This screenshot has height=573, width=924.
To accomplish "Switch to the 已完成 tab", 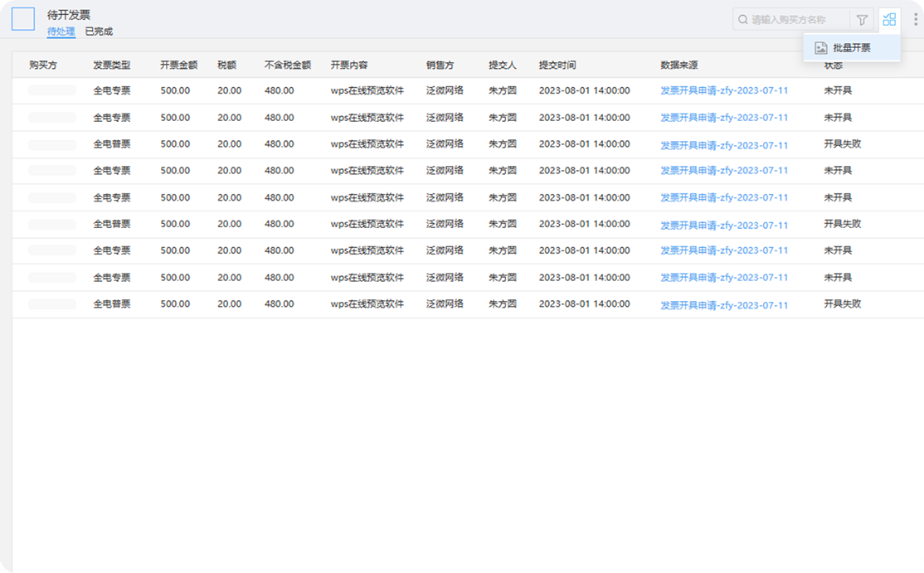I will pyautogui.click(x=99, y=32).
